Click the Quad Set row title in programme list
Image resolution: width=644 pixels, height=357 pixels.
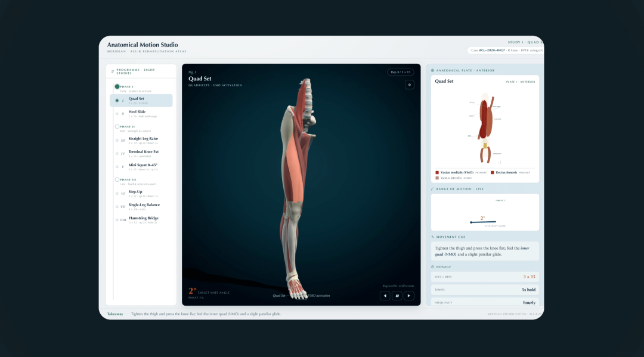[137, 98]
